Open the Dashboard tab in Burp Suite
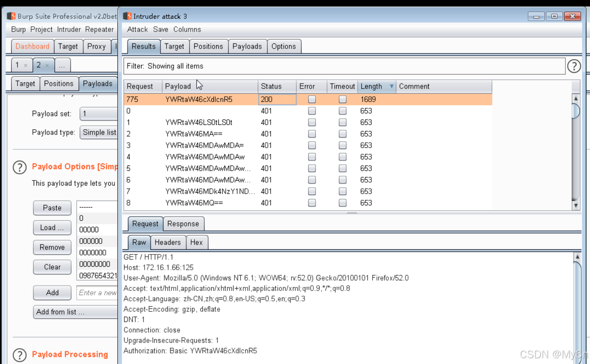Viewport: 590px width, 364px height. (32, 46)
